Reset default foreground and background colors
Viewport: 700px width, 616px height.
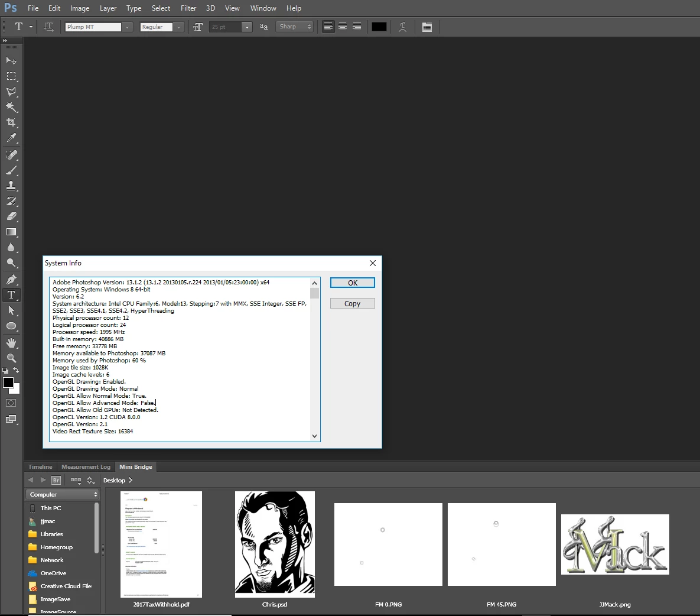click(5, 371)
